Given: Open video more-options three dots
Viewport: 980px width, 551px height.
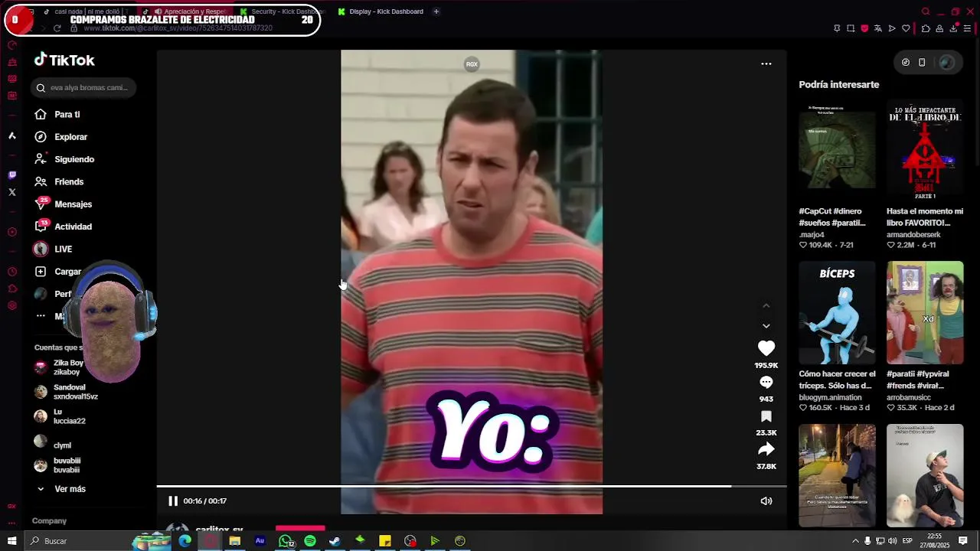Looking at the screenshot, I should [766, 64].
